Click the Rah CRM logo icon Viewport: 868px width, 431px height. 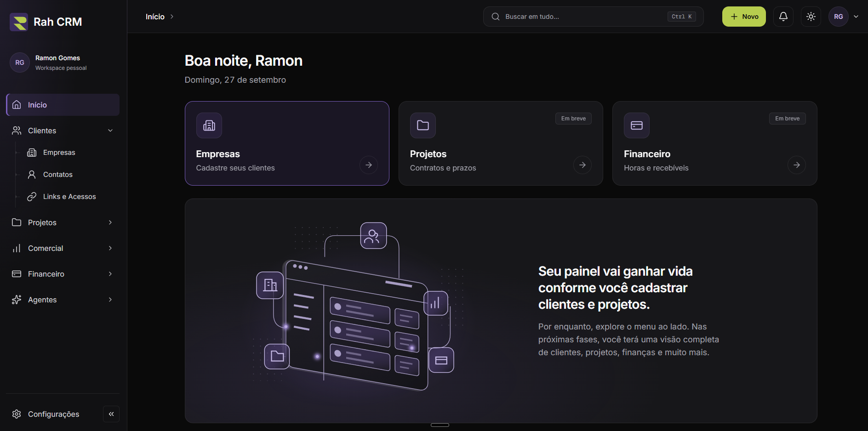(x=19, y=22)
